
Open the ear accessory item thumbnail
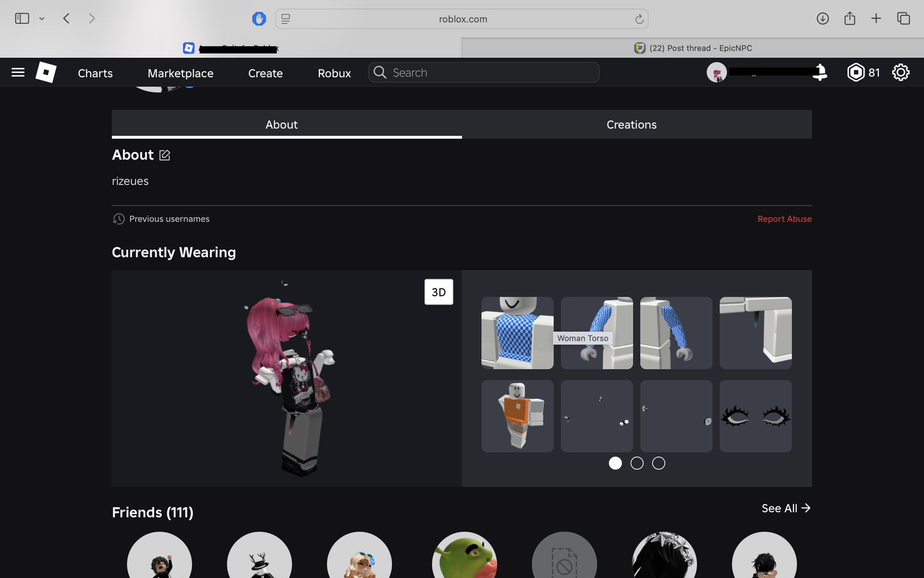click(x=676, y=416)
